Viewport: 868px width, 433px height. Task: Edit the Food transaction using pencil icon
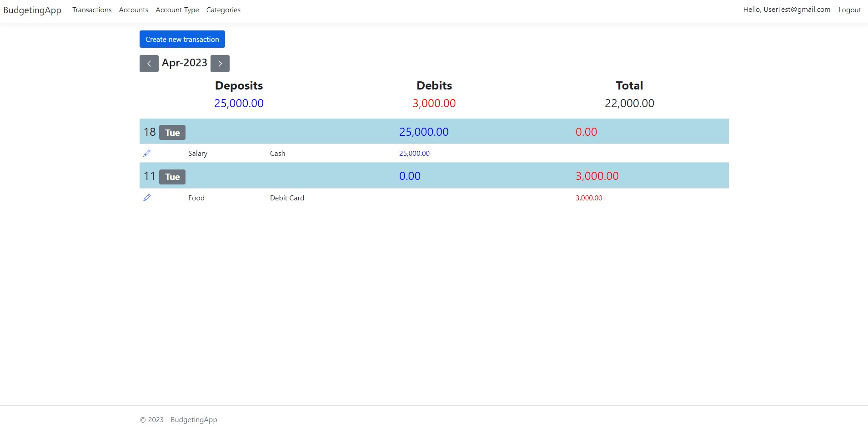[146, 198]
